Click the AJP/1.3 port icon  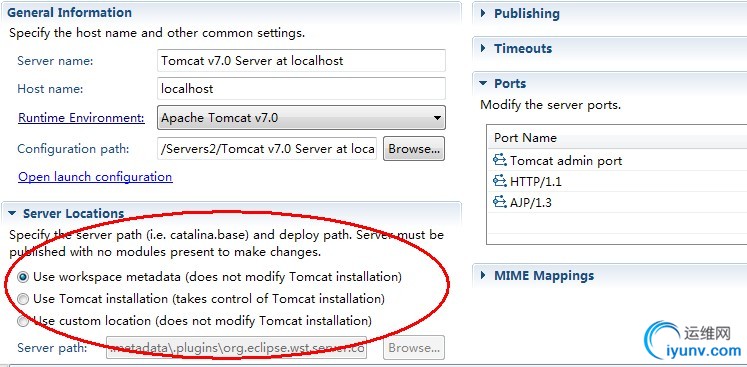click(500, 202)
